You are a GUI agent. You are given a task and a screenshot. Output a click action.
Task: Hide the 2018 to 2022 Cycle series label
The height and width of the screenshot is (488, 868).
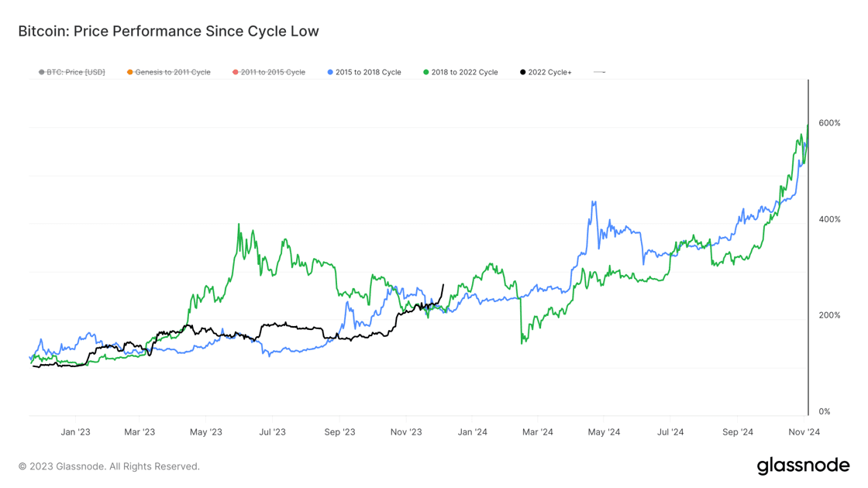[465, 72]
